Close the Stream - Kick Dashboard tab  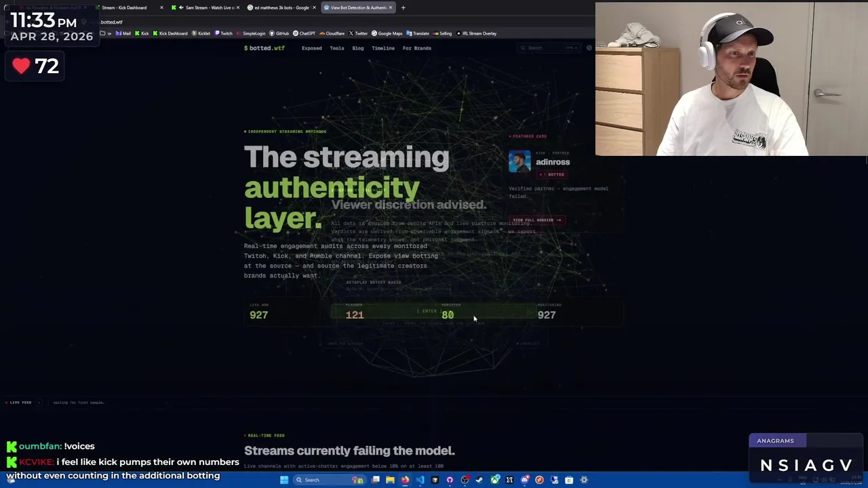(x=161, y=7)
